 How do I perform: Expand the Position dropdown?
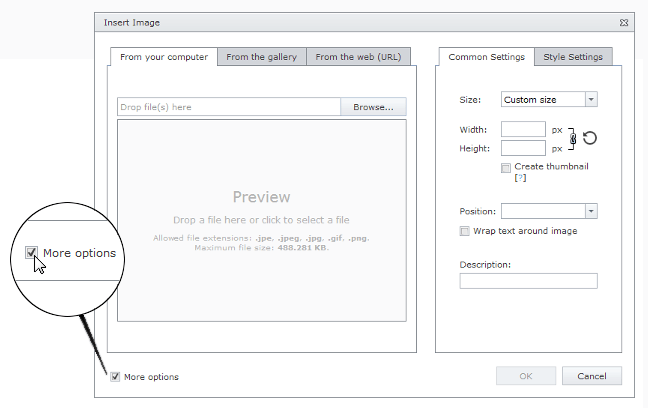(591, 211)
